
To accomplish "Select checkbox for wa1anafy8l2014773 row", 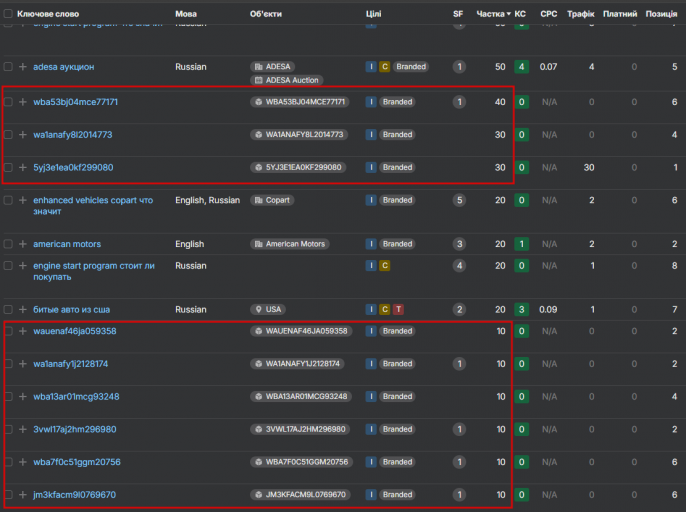I will 8,134.
